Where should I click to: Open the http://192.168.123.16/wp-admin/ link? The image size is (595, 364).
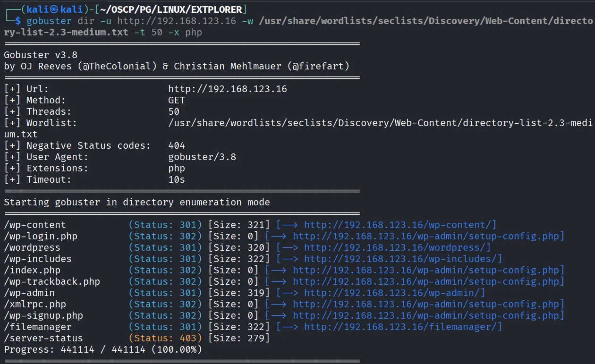point(392,293)
